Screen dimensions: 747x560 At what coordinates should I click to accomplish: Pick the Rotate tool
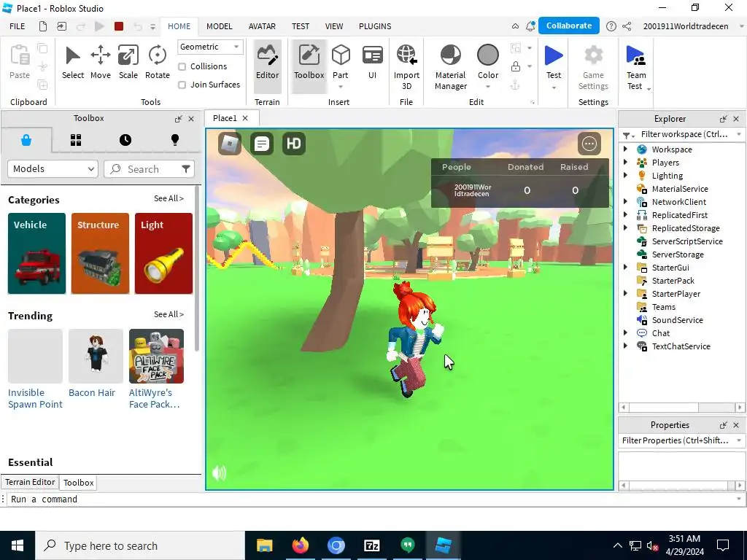pyautogui.click(x=158, y=62)
